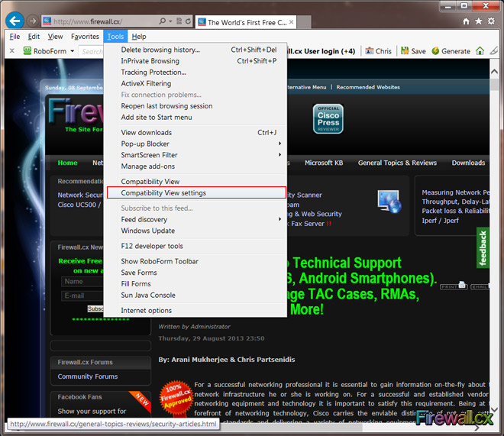Go to the Home nav link
The image size is (504, 436).
pos(67,163)
